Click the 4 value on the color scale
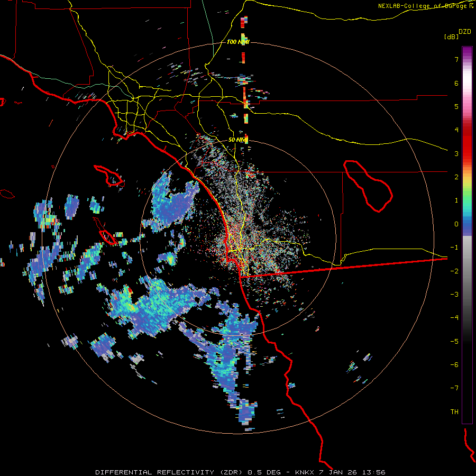Screen dimensions: 476x476 coord(456,130)
